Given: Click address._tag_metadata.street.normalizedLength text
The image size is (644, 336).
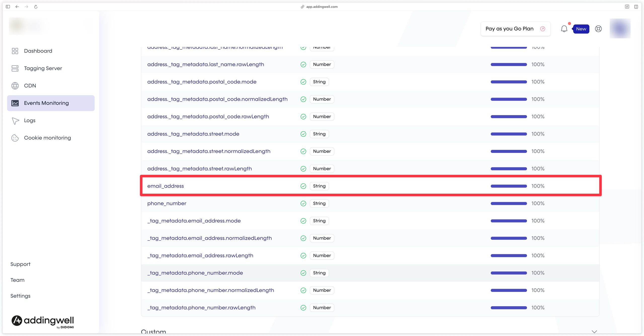Looking at the screenshot, I should point(209,151).
